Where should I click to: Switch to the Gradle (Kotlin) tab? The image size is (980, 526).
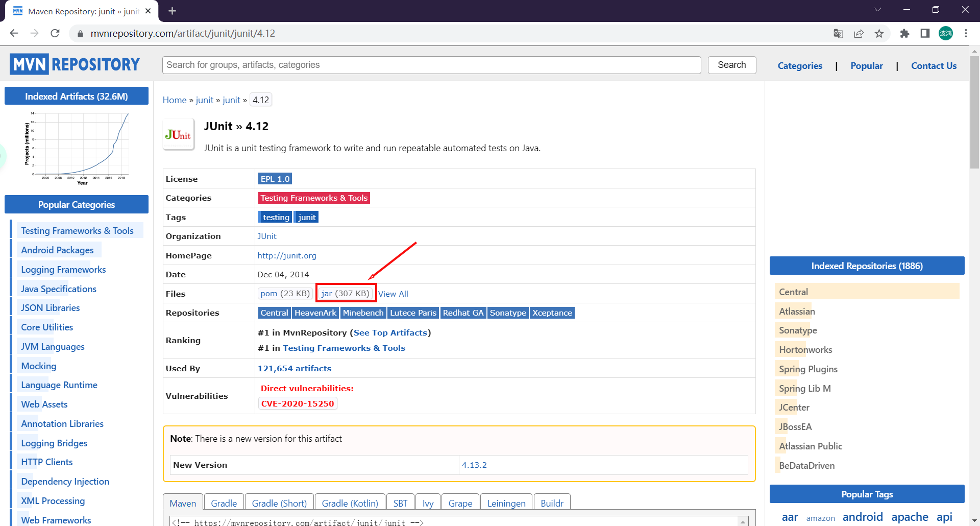350,503
